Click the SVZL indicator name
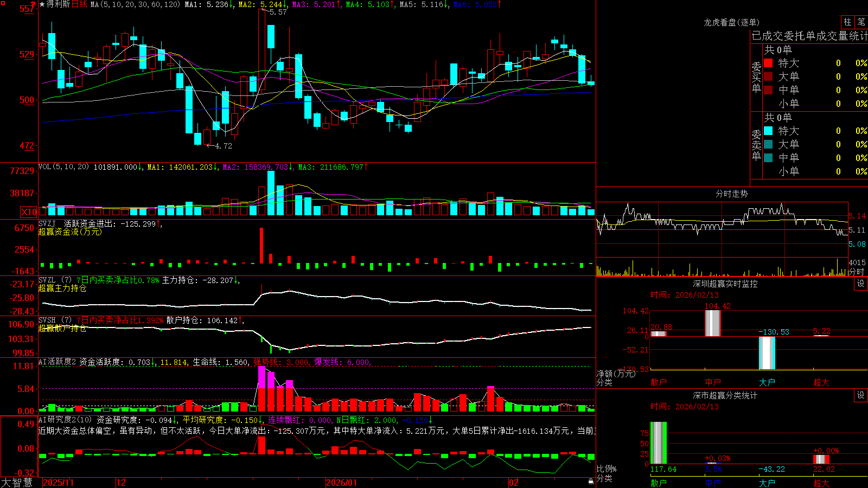 (47, 280)
